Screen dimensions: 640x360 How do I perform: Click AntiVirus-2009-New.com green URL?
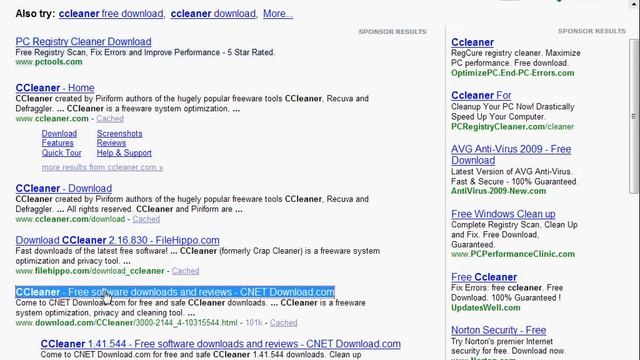[x=498, y=191]
